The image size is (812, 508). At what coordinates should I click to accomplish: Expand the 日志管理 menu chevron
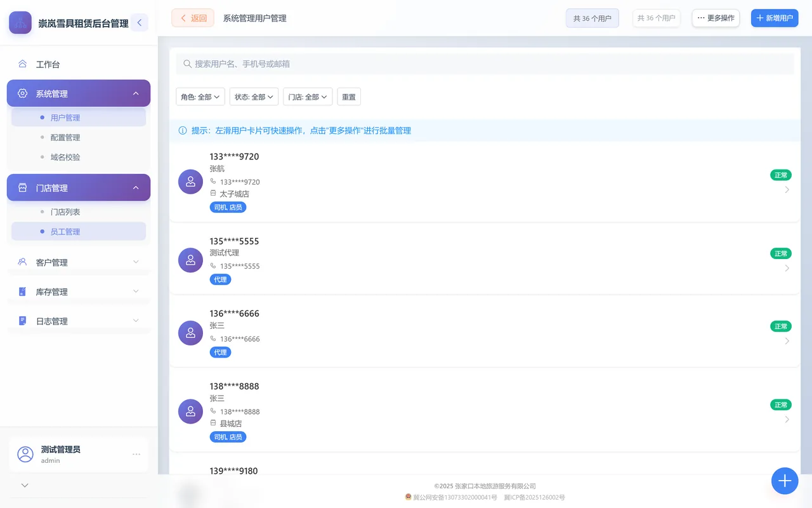point(136,321)
